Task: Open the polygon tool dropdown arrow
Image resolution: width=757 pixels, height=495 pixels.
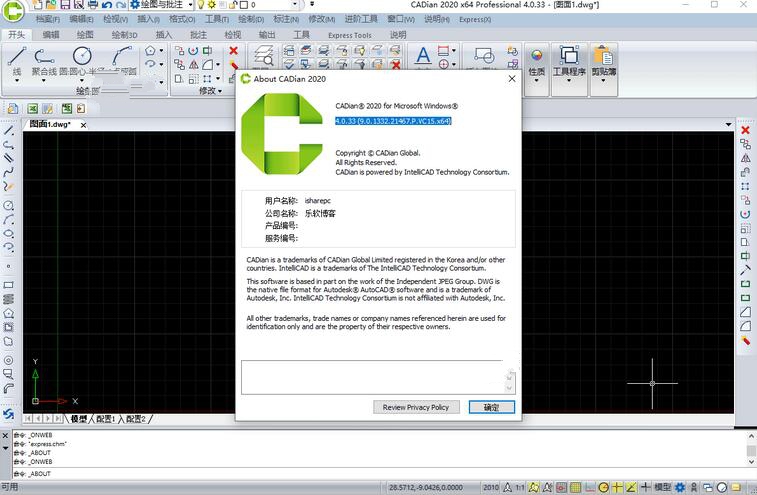Action: click(161, 50)
